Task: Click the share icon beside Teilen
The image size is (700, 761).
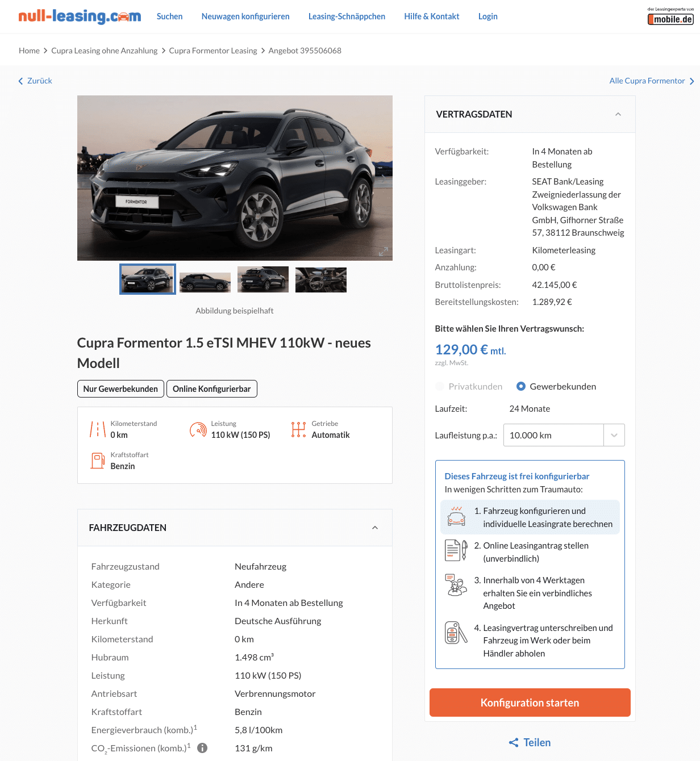Action: coord(514,742)
